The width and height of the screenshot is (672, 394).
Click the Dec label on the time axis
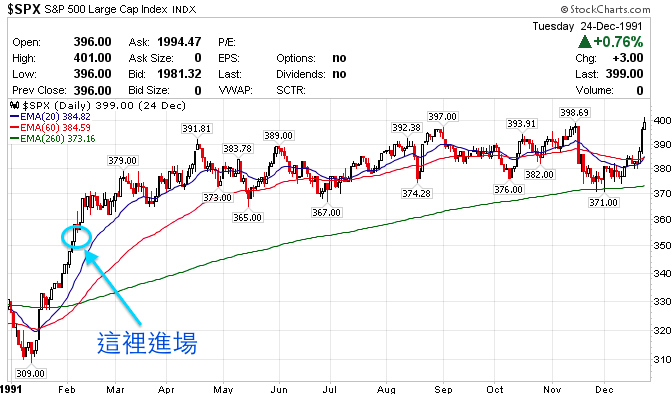pyautogui.click(x=604, y=389)
